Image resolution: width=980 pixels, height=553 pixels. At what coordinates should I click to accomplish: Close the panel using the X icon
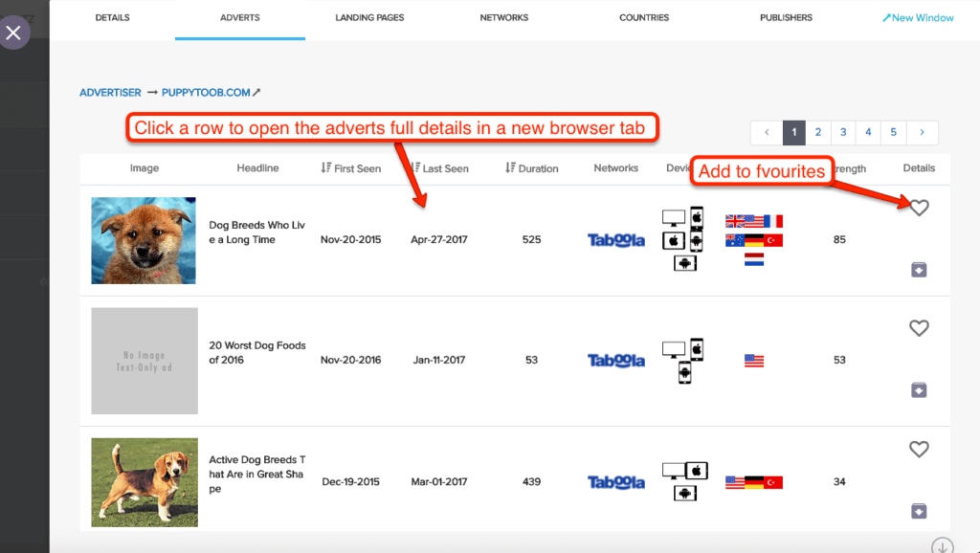(13, 33)
